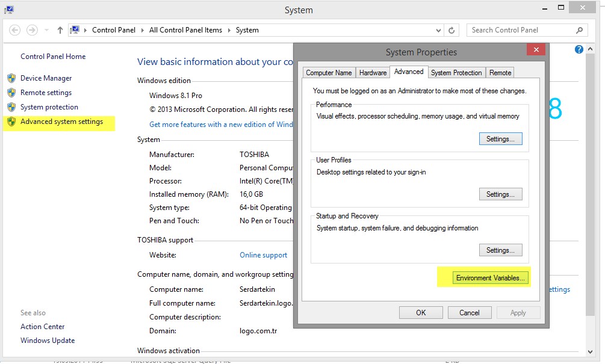Open the blue help question mark icon

click(x=579, y=49)
